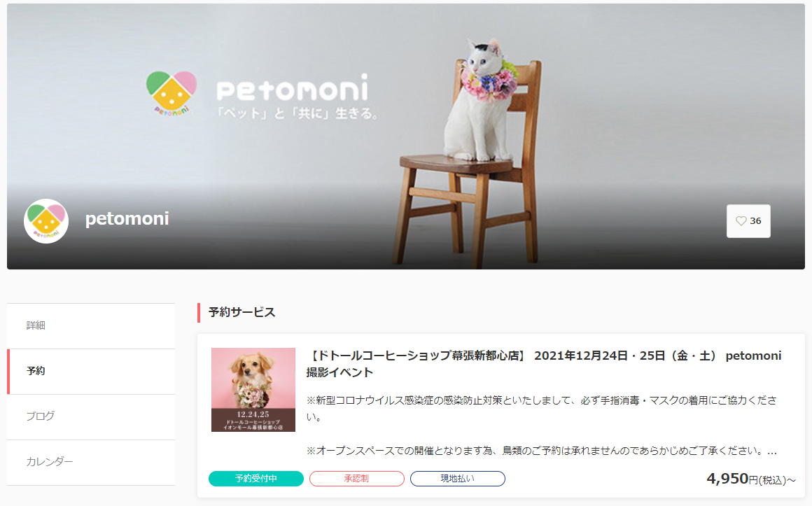
Task: Click the petomoni heart logo in banner
Action: [171, 93]
